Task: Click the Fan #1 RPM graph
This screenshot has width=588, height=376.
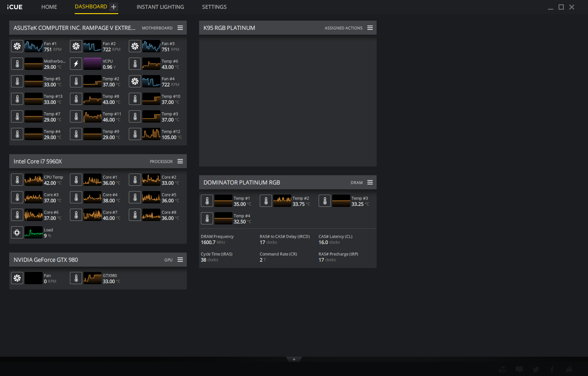Action: tap(33, 46)
